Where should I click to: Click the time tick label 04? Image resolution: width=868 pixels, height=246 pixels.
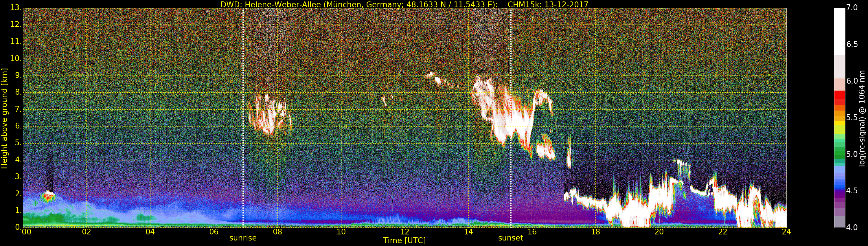pos(150,232)
